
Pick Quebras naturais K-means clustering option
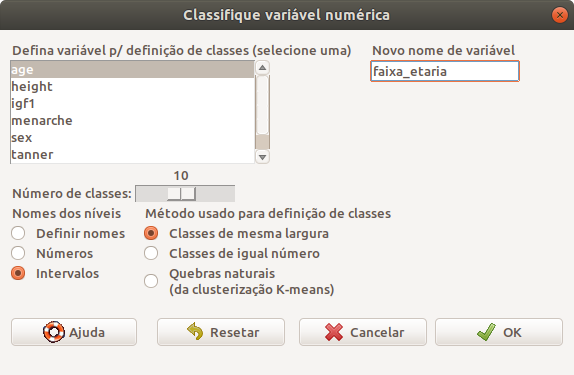click(151, 281)
